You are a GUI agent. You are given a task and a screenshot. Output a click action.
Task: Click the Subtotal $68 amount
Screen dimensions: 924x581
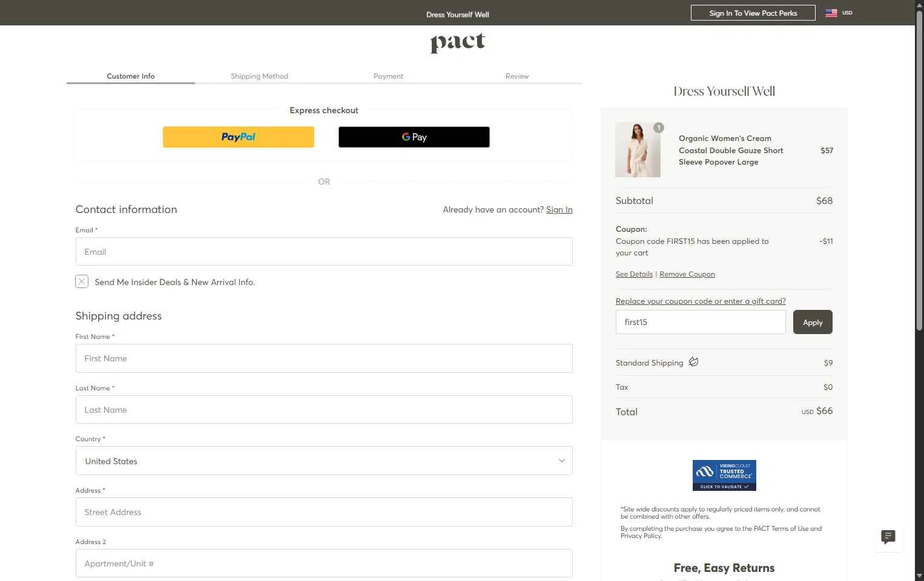point(824,200)
